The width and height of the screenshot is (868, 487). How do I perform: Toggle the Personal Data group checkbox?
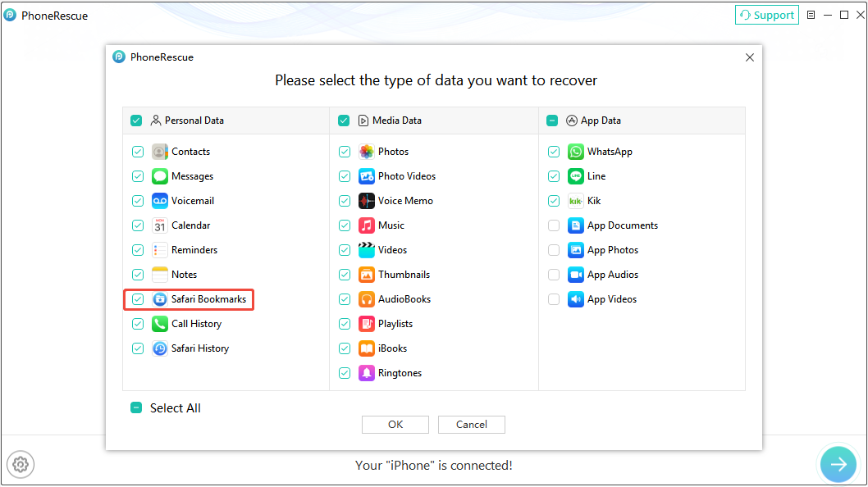point(136,121)
